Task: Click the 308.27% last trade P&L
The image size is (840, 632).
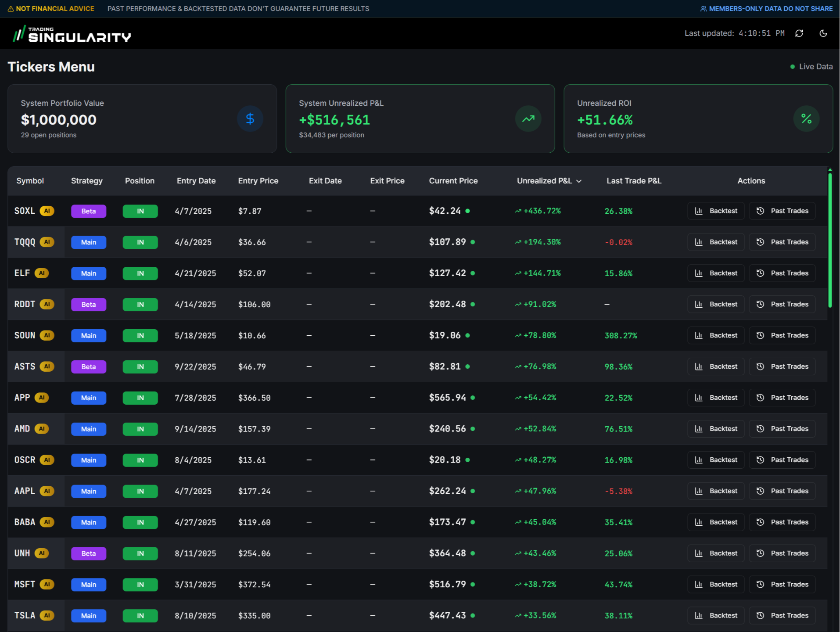Action: point(621,336)
